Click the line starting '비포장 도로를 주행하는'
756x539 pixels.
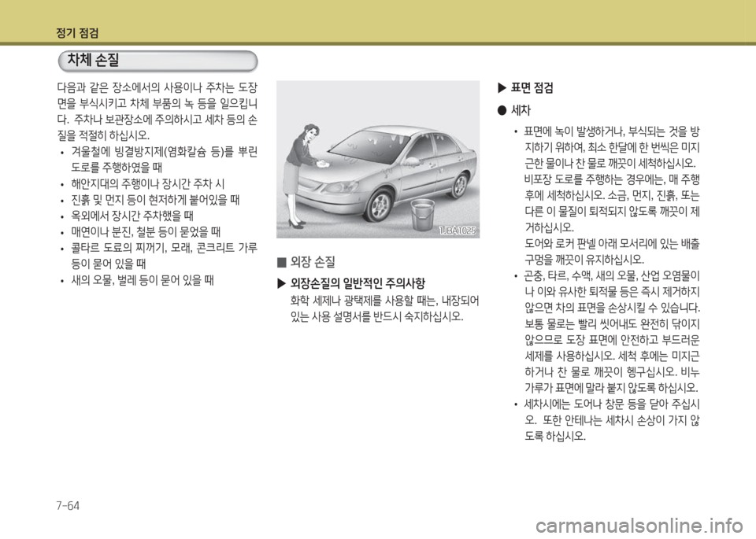(613, 179)
